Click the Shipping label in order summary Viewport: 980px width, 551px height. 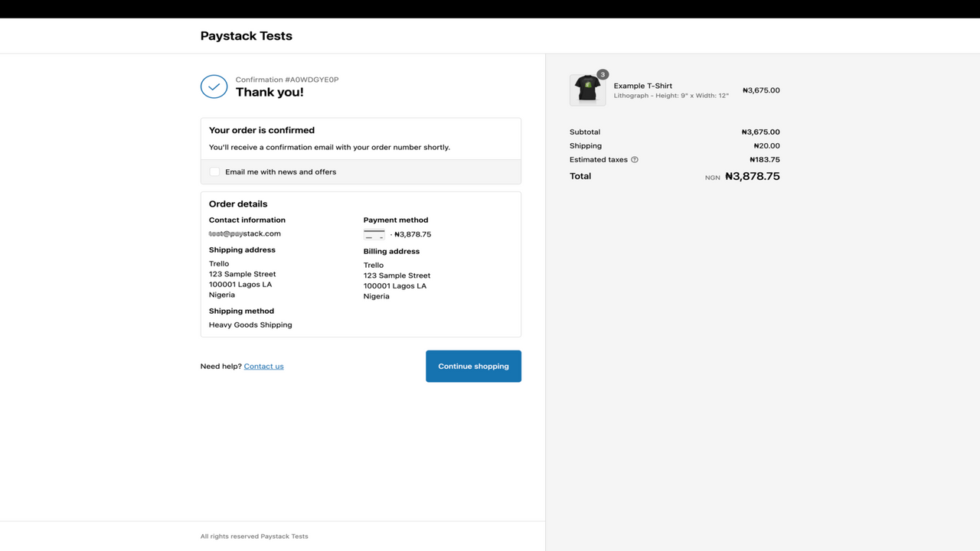586,146
